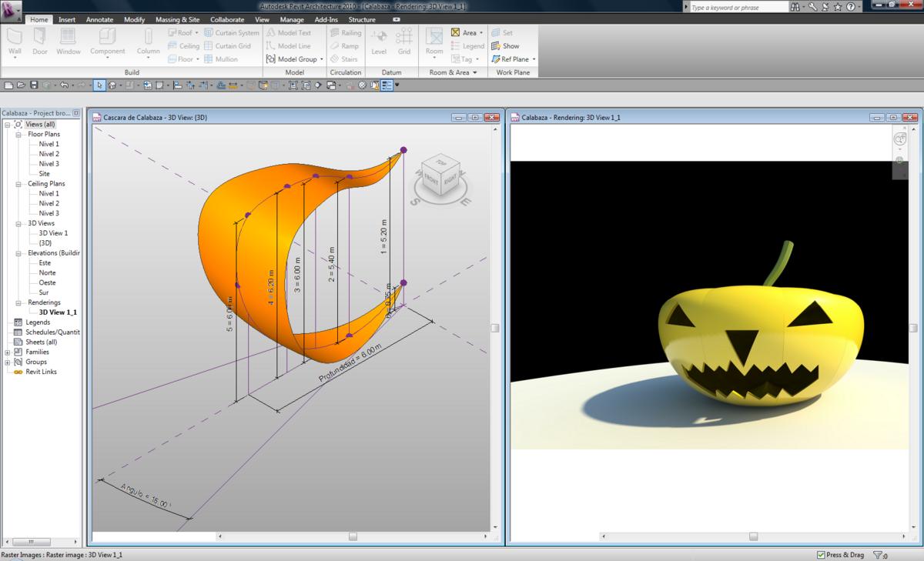Click the Model Line tool
924x561 pixels.
coord(289,46)
